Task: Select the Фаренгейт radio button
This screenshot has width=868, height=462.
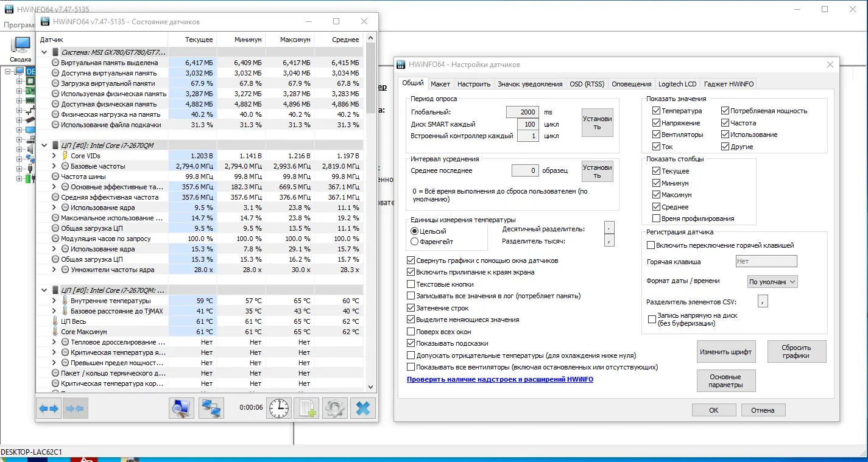Action: (415, 242)
